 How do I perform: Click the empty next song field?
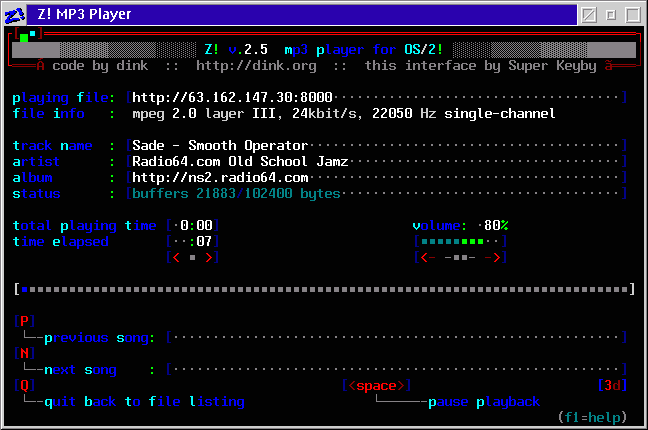[396, 369]
